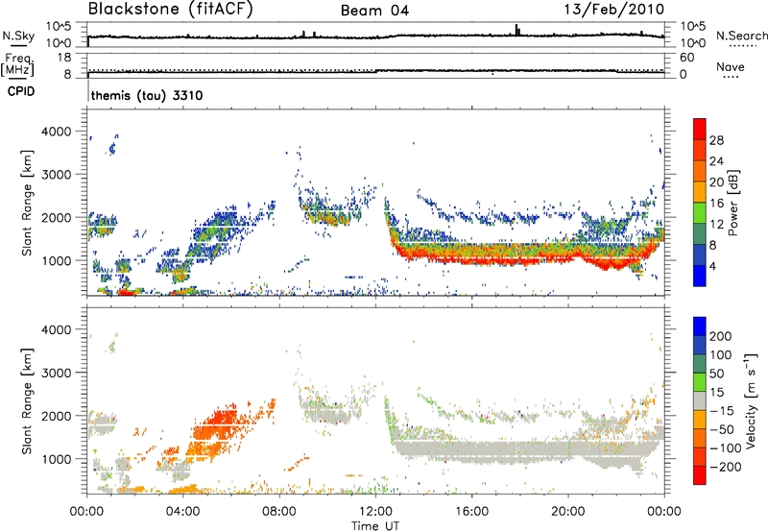The width and height of the screenshot is (768, 532).
Task: Select the 60 Nave axis tick label
Action: [686, 58]
